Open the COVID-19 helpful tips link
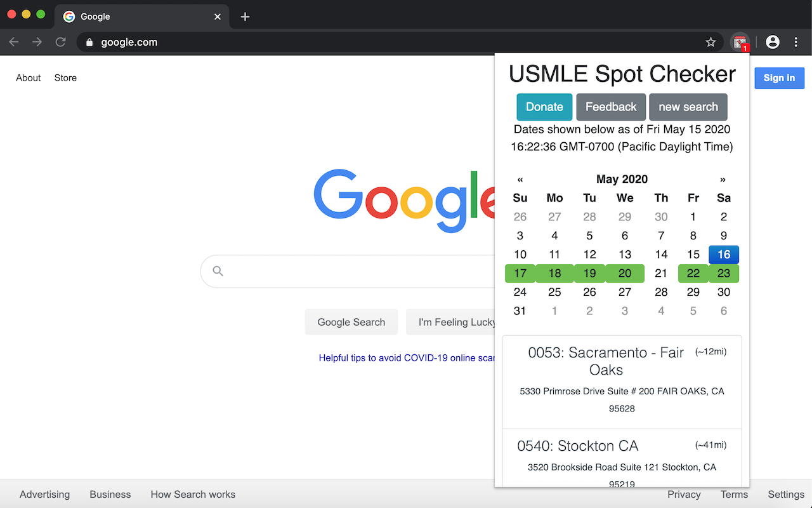This screenshot has height=508, width=812. (x=407, y=358)
